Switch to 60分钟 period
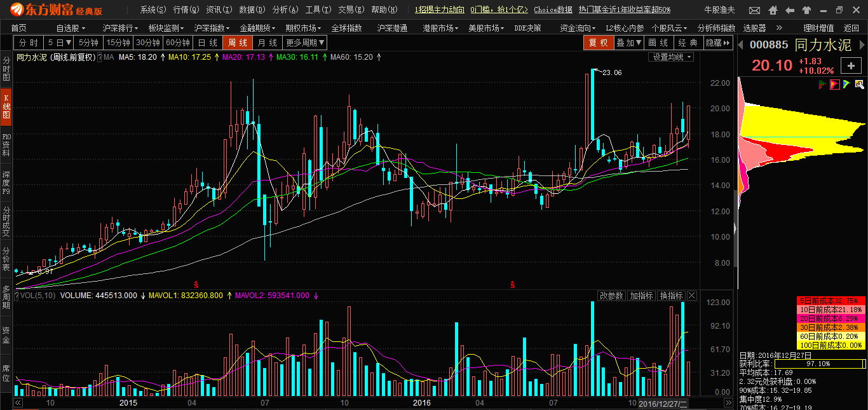 pyautogui.click(x=179, y=43)
